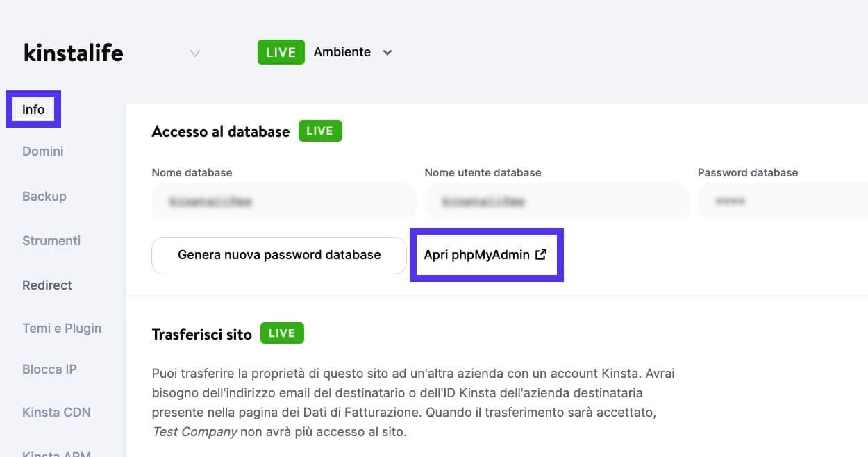Click the LIVE badge near Accesso al database
This screenshot has height=457, width=868.
click(320, 131)
